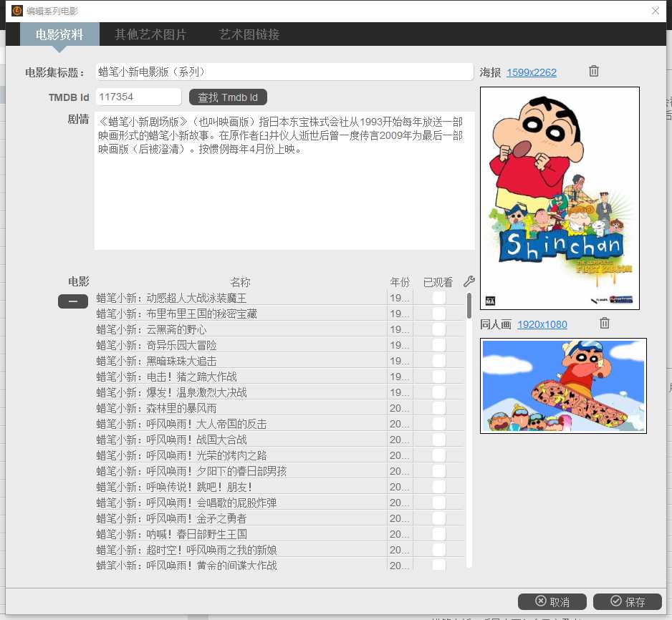
Task: Toggle watched for 黑暗珠珠大追击
Action: click(x=439, y=361)
